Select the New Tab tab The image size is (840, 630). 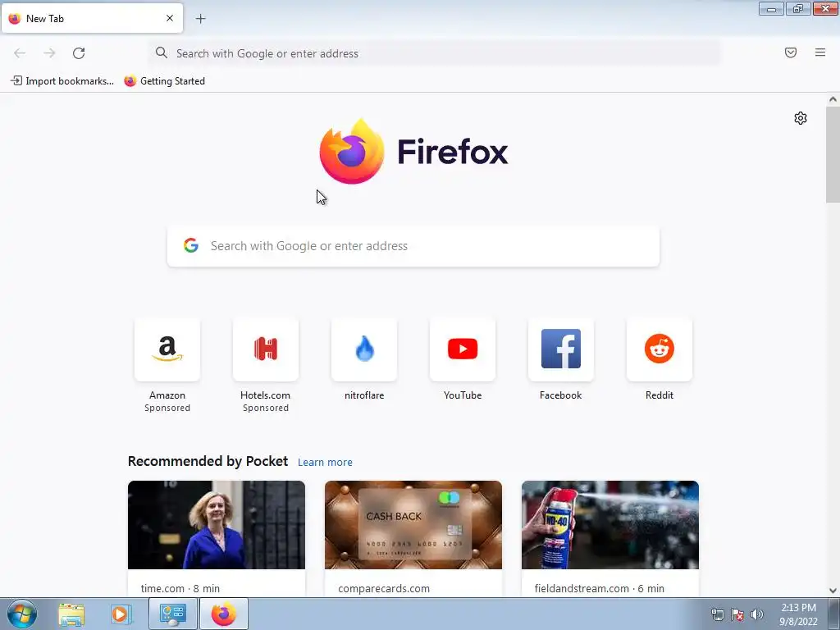pos(92,18)
